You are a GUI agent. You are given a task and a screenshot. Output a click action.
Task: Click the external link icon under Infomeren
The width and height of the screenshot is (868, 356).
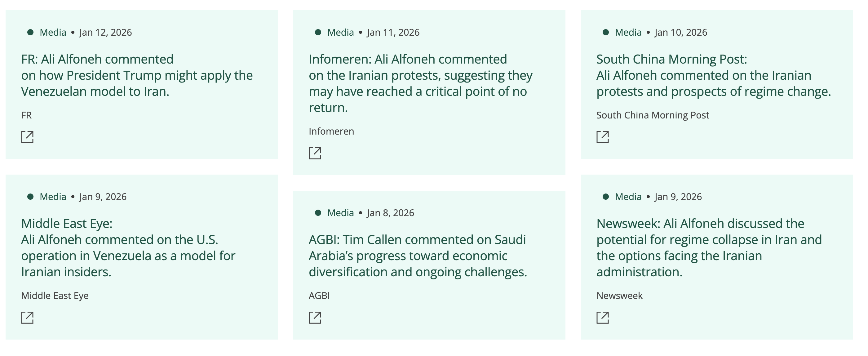point(315,154)
